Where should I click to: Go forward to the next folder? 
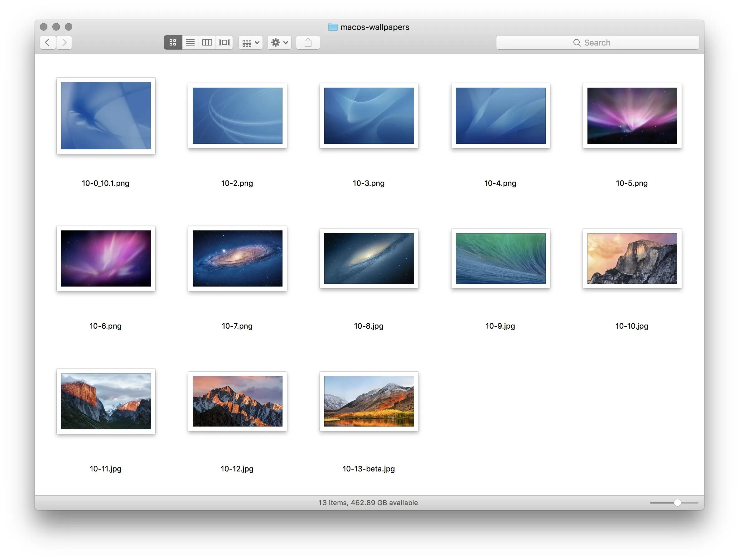(x=64, y=42)
